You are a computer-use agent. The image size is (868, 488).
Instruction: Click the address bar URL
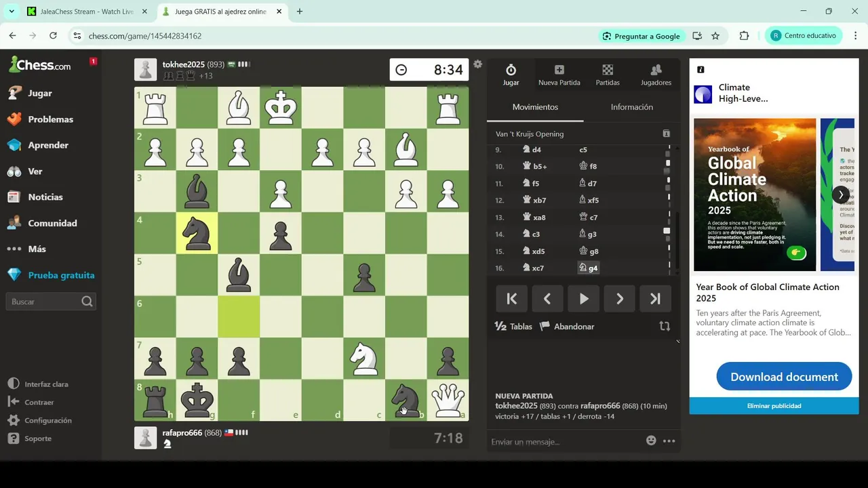(145, 36)
